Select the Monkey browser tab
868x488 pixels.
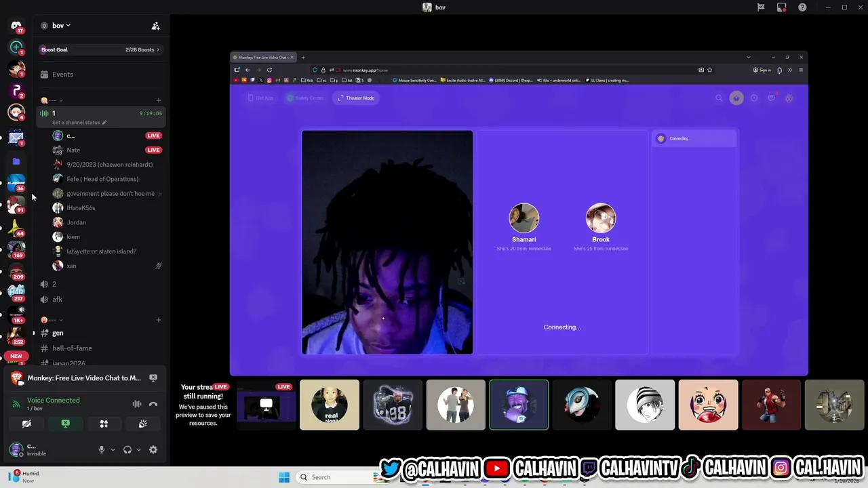click(x=263, y=58)
